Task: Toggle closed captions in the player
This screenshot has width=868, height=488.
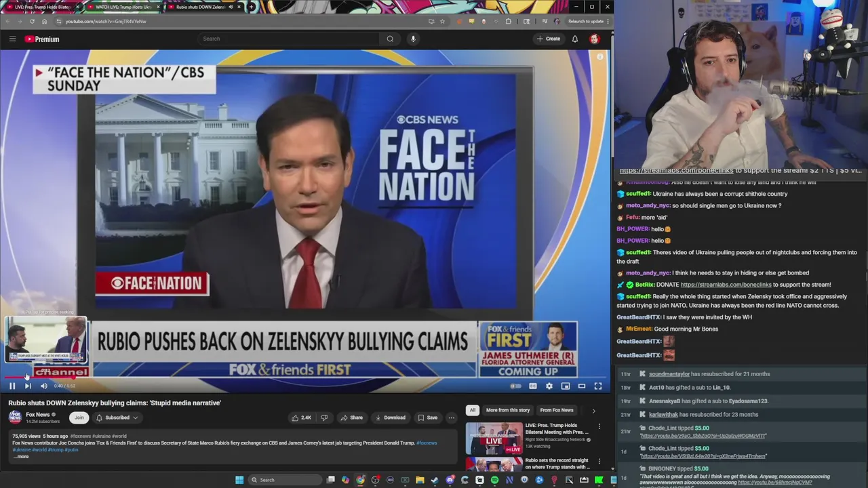Action: (533, 386)
